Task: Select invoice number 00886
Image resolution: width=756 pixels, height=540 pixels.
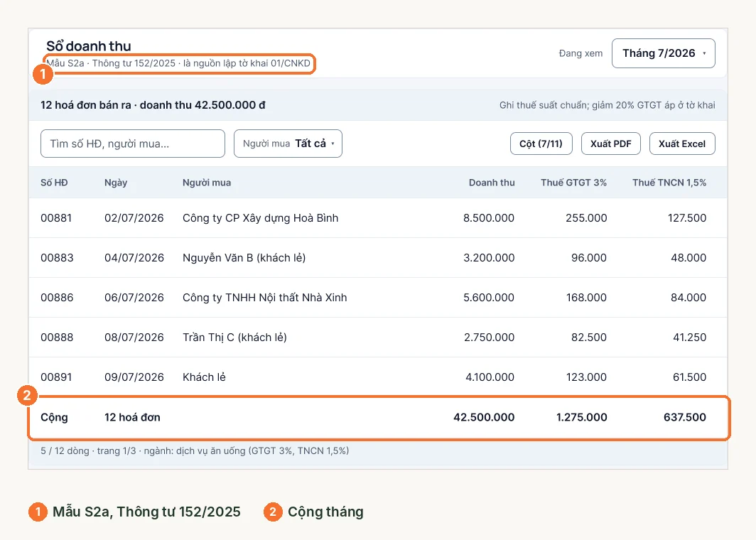Action: click(57, 298)
